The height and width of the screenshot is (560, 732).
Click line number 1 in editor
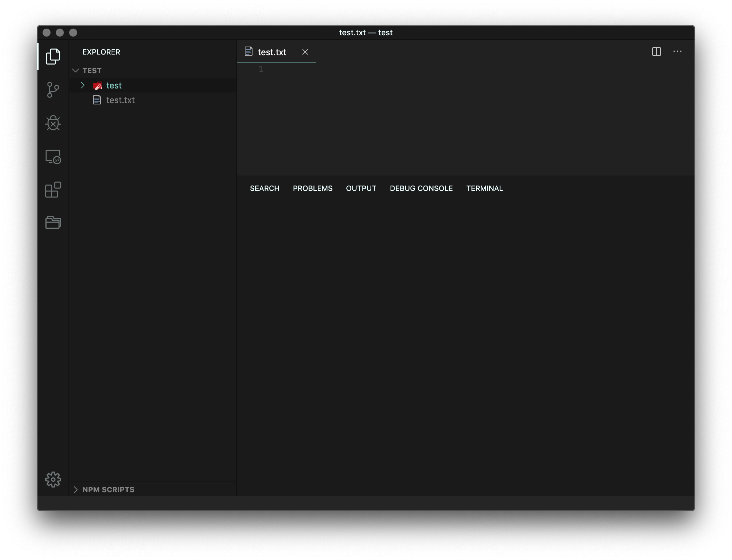(x=261, y=69)
